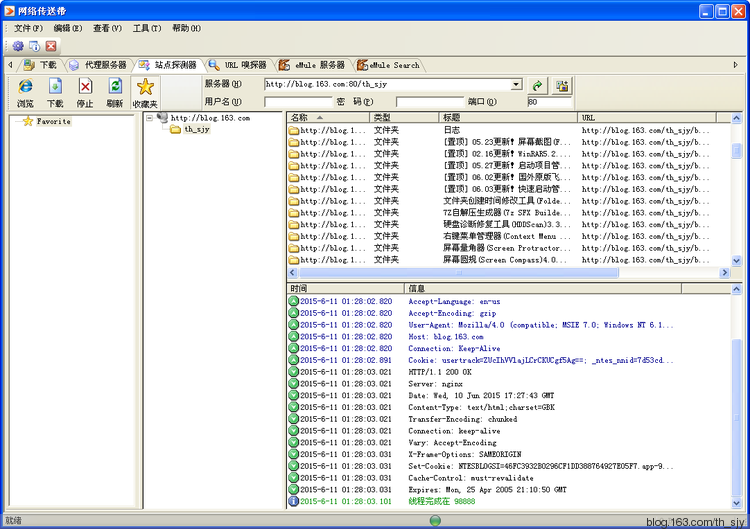The width and height of the screenshot is (750, 529).
Task: Sort by the URL column header
Action: point(647,118)
